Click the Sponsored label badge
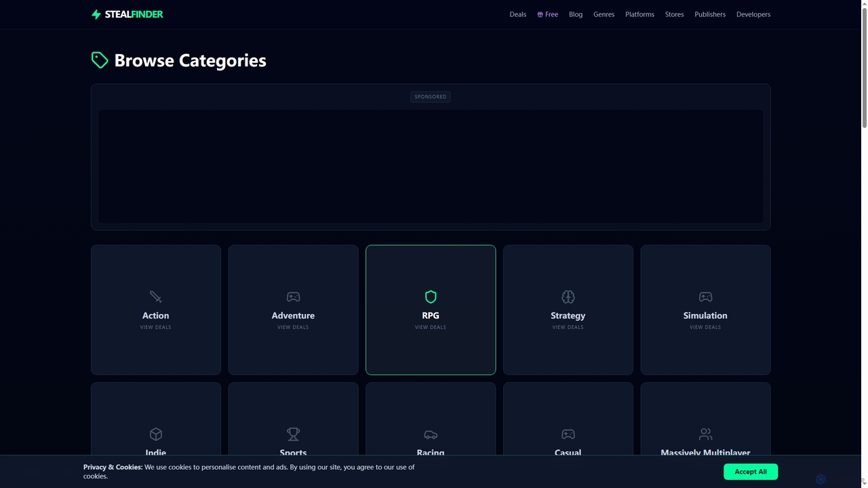The image size is (868, 488). (431, 97)
